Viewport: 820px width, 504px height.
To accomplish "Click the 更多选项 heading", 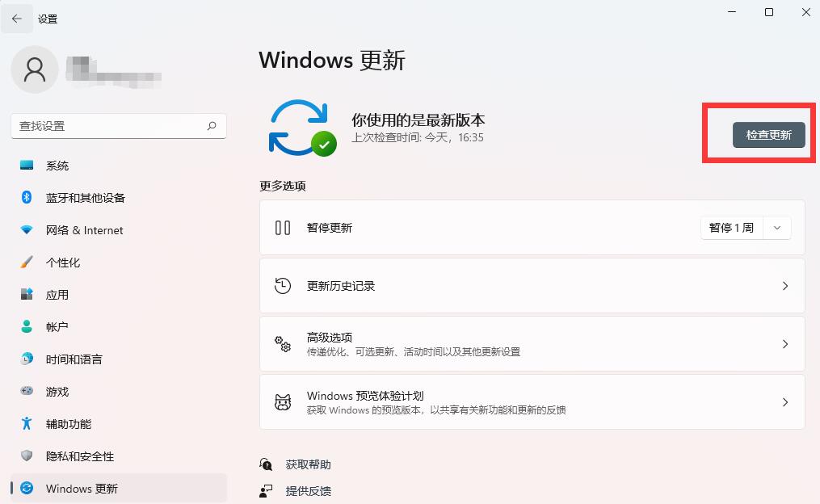I will (283, 186).
